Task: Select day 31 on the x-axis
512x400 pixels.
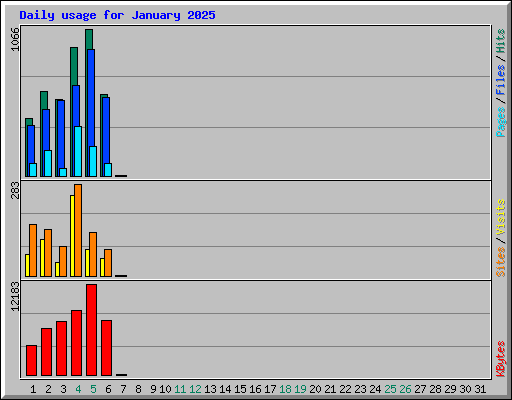Action: pos(480,389)
